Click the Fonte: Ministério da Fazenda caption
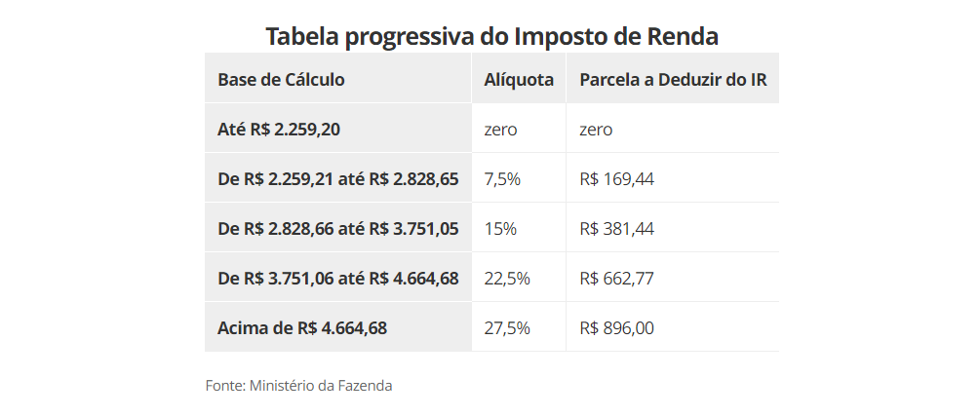Screen dimensions: 980x416 tap(298, 386)
